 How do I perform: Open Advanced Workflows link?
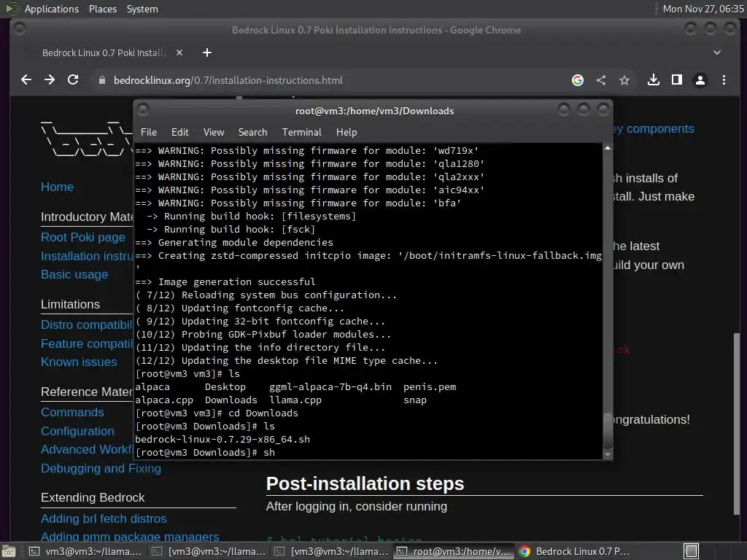click(x=87, y=449)
